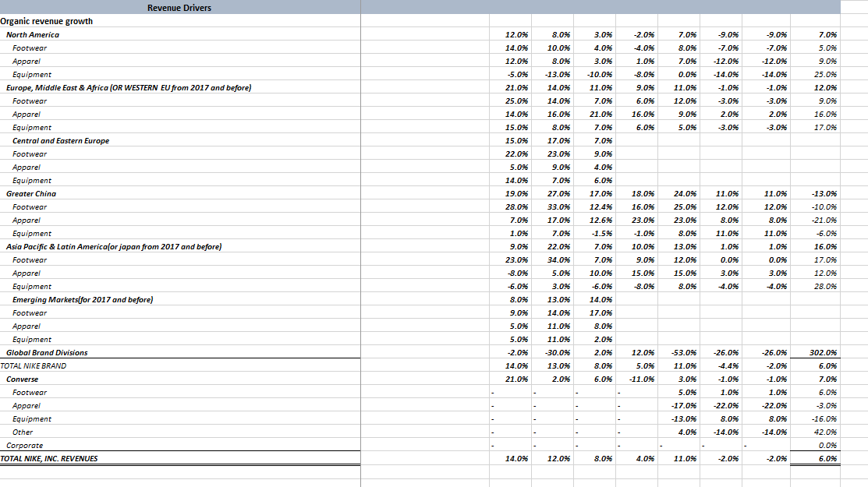Viewport: 868px width, 487px height.
Task: Click the 33.0% Greater China Footwear cell
Action: pyautogui.click(x=552, y=206)
